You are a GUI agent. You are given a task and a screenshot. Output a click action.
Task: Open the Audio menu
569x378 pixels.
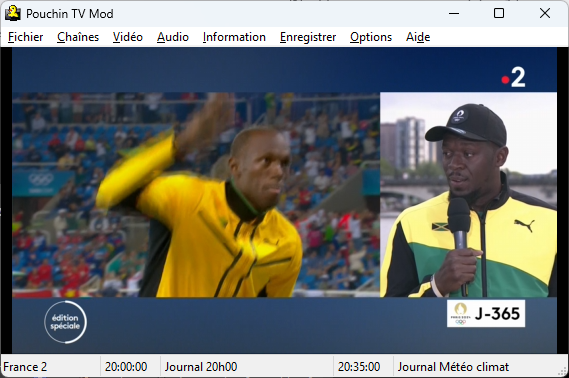point(173,37)
